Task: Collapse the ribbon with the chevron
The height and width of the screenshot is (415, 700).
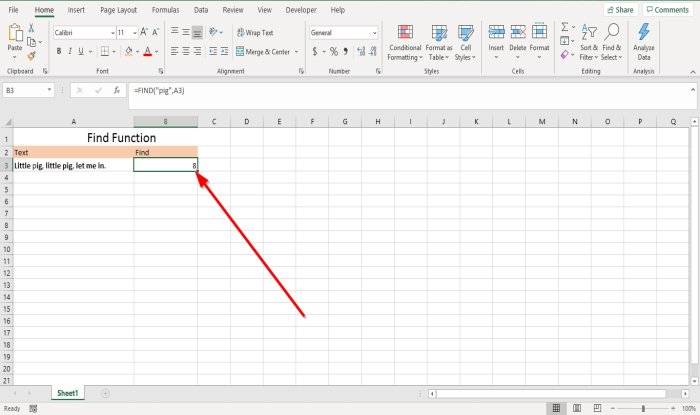Action: pos(692,72)
